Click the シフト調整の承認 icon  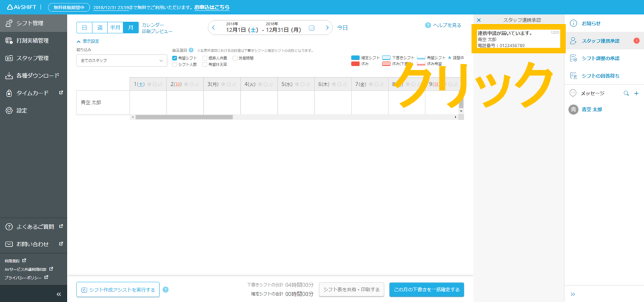click(574, 58)
